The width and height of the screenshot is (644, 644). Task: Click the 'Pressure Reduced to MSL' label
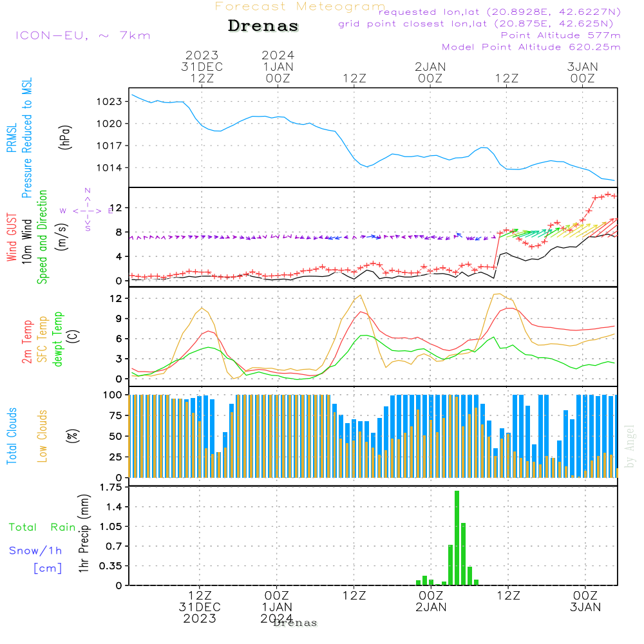tap(26, 138)
